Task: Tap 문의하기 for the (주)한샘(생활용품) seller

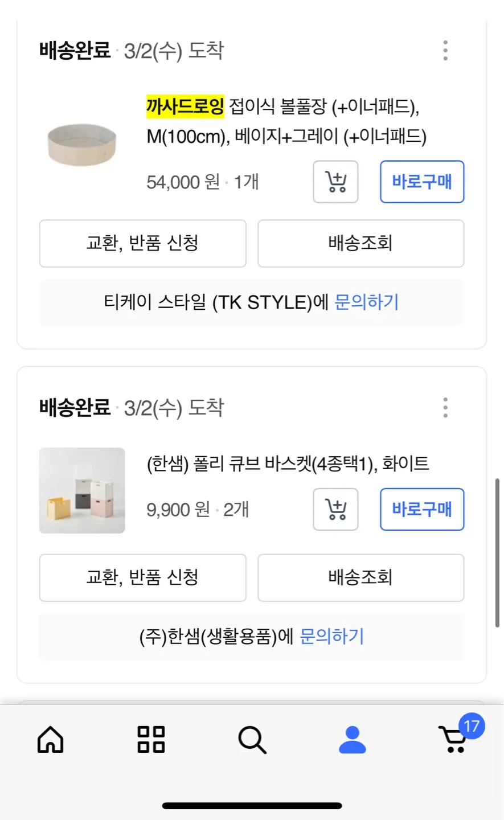Action: [331, 636]
